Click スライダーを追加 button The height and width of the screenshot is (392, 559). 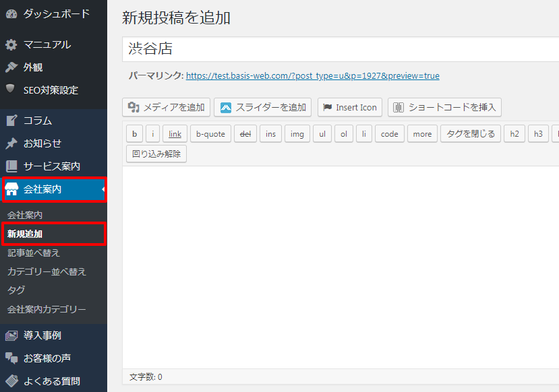click(263, 107)
